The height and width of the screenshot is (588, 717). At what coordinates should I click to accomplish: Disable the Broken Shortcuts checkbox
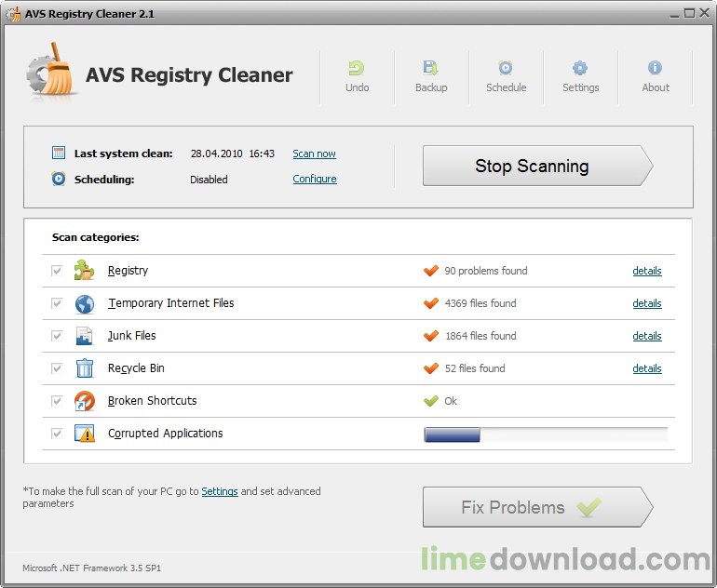tap(57, 401)
